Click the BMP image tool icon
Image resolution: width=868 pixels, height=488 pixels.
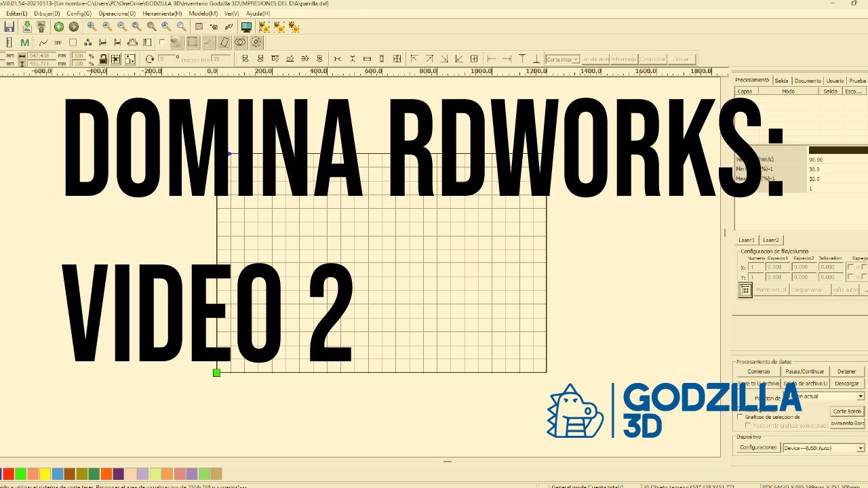pos(58,43)
